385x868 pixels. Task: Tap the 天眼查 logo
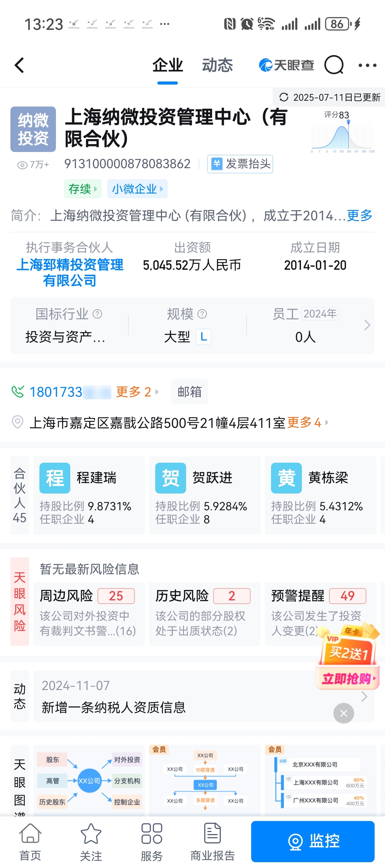tap(287, 65)
